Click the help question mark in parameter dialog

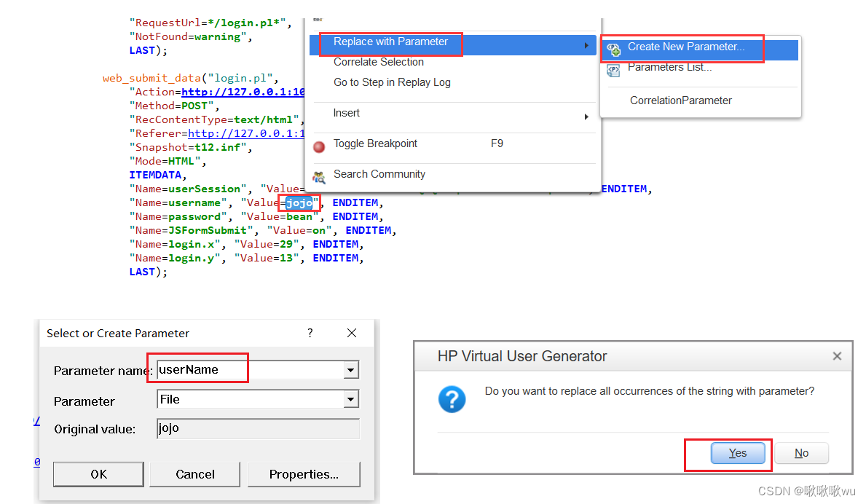coord(310,333)
